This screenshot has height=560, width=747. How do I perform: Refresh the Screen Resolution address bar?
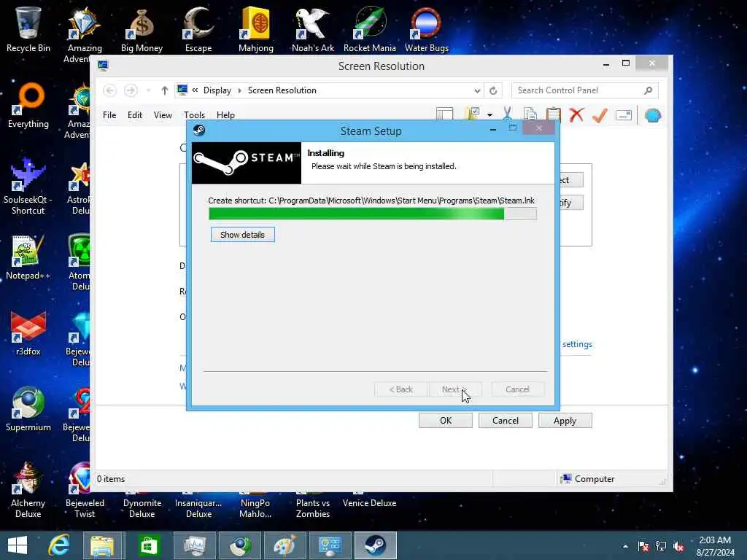493,90
